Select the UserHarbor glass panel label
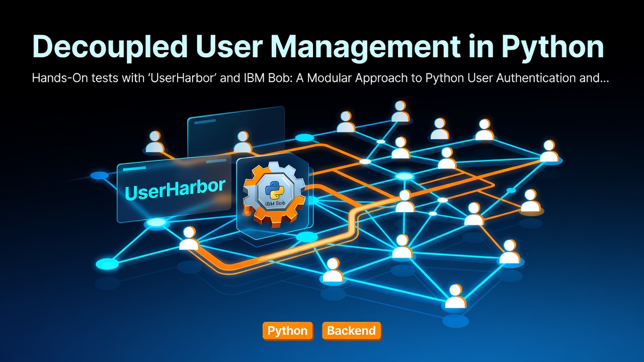644x362 pixels. [174, 190]
